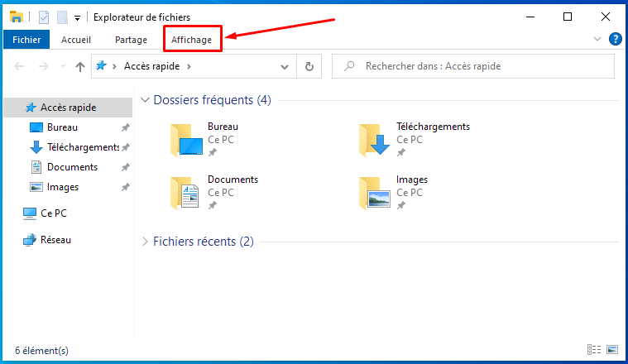
Task: Expand the ribbon with the chevron
Action: [597, 39]
